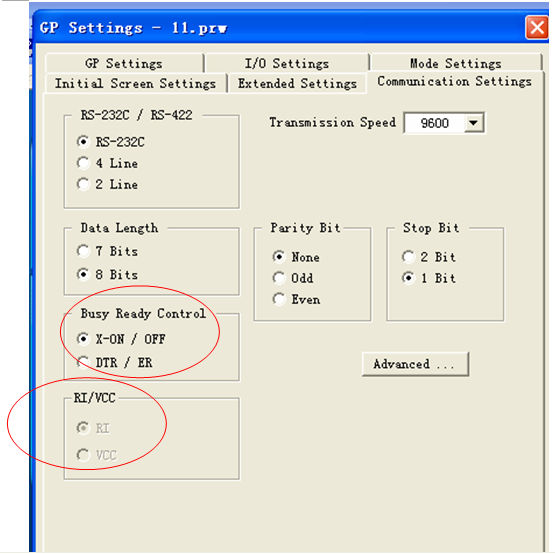Image resolution: width=555 pixels, height=554 pixels.
Task: Set parity bit to None
Action: coord(296,257)
